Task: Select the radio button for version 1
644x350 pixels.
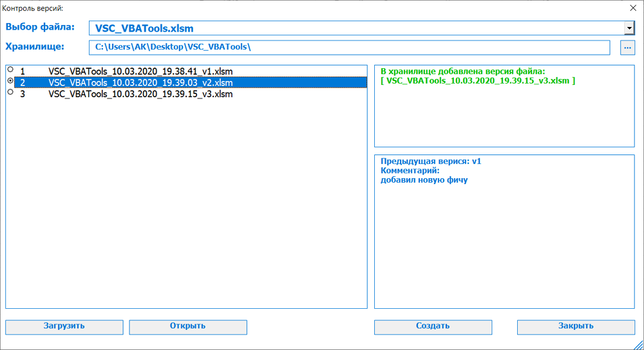Action: 11,69
